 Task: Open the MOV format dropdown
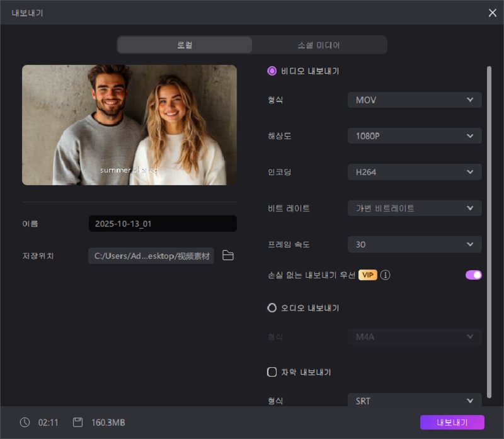tap(415, 100)
